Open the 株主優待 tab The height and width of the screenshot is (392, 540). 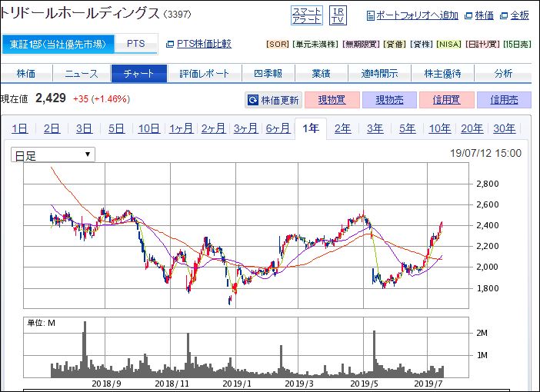pyautogui.click(x=442, y=73)
